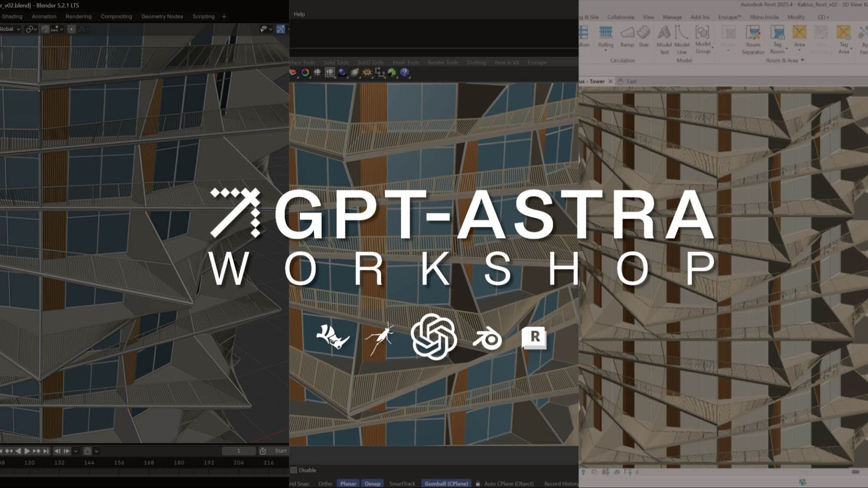Open Rhino's options gear icon
This screenshot has width=868, height=488.
tap(367, 72)
